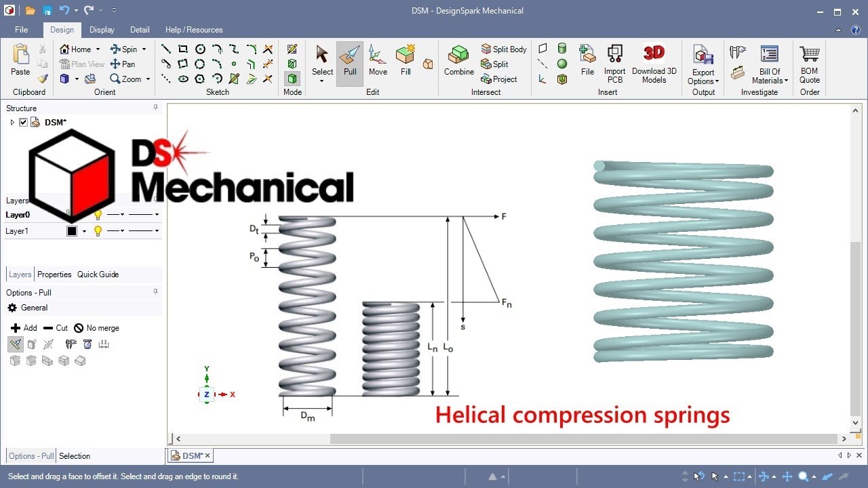This screenshot has width=868, height=488.
Task: Click the format painter brush icon
Action: pos(43,79)
